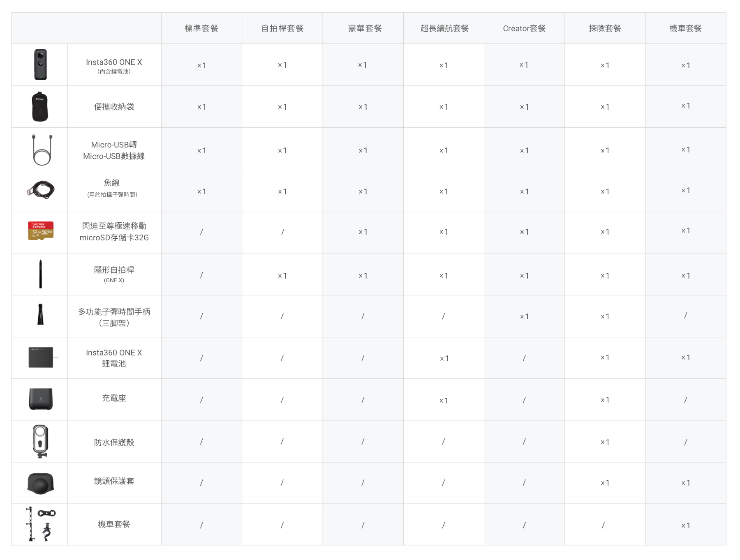Select the 自拍桿套餐 column header
The height and width of the screenshot is (560, 740).
point(282,28)
